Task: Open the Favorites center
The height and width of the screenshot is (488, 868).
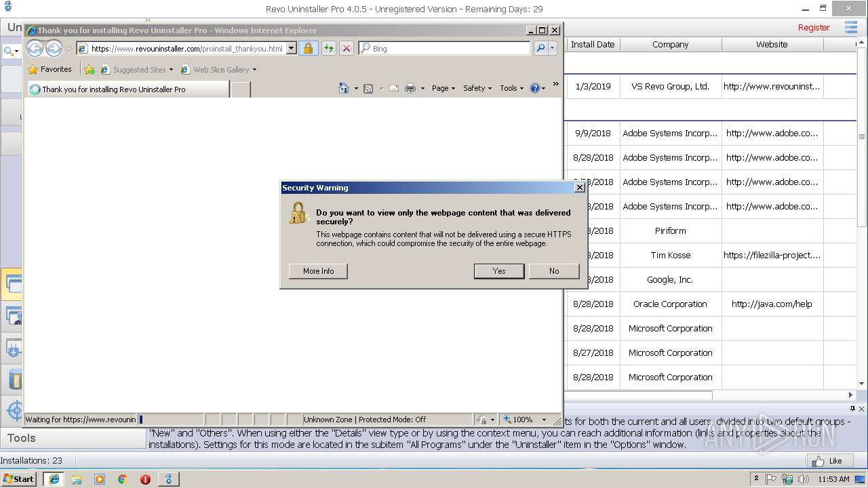Action: point(50,69)
